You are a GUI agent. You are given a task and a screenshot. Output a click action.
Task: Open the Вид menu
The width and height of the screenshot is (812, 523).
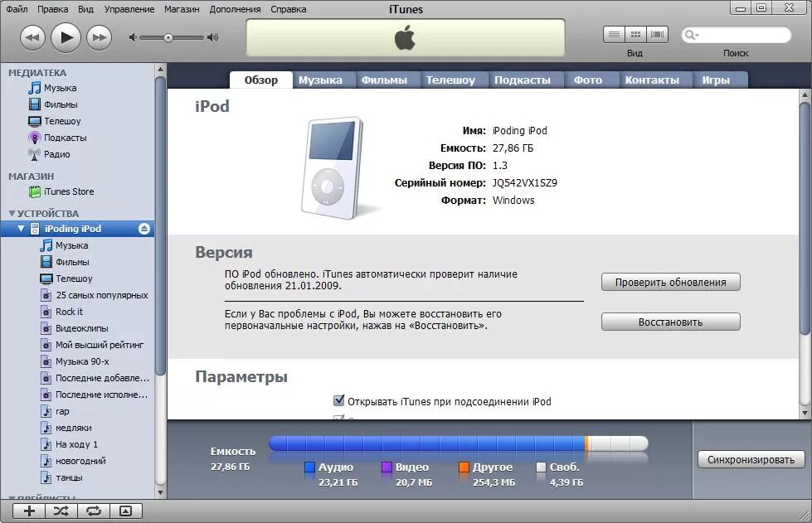(85, 9)
